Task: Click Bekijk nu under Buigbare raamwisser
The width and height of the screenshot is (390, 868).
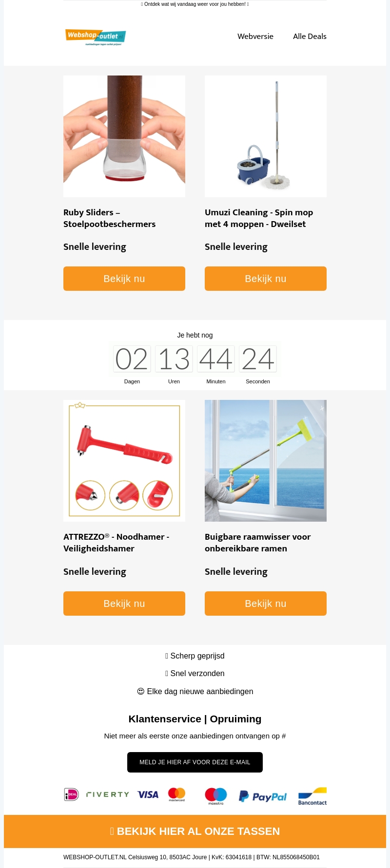Action: tap(266, 604)
